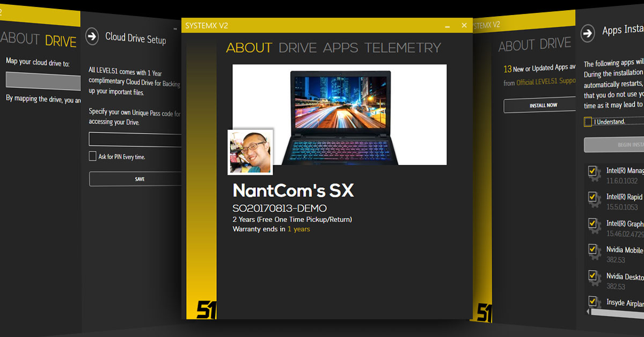Minimize the center SYSTEMX V2 window

[x=448, y=26]
